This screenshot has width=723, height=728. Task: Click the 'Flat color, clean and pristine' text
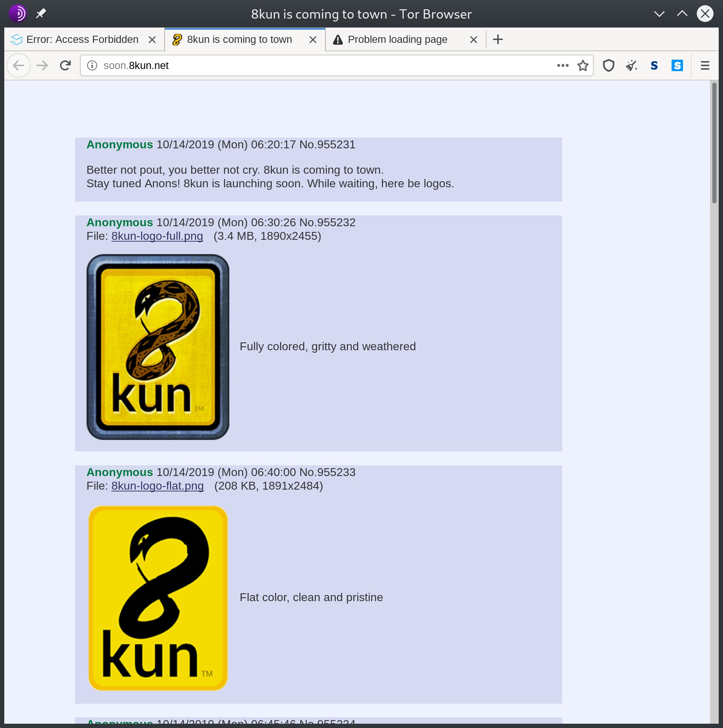click(x=311, y=598)
